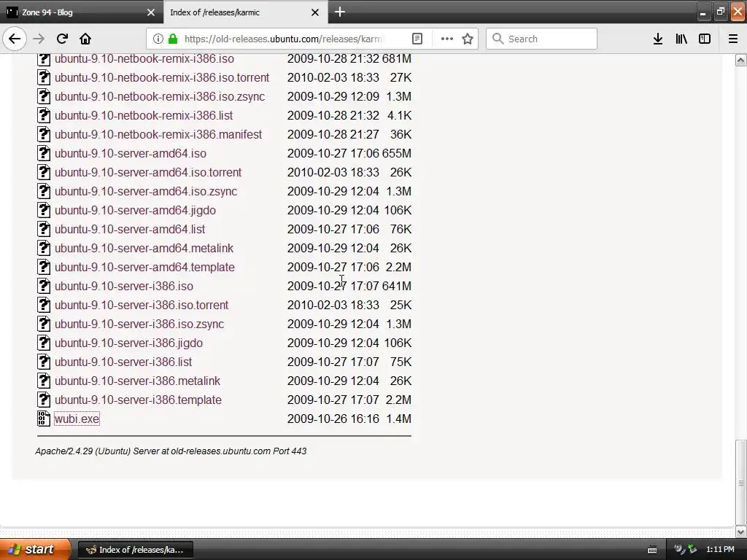Open ubuntu-9.10-netbook-remix-i386.iso.torrent link
The width and height of the screenshot is (747, 560).
click(162, 77)
